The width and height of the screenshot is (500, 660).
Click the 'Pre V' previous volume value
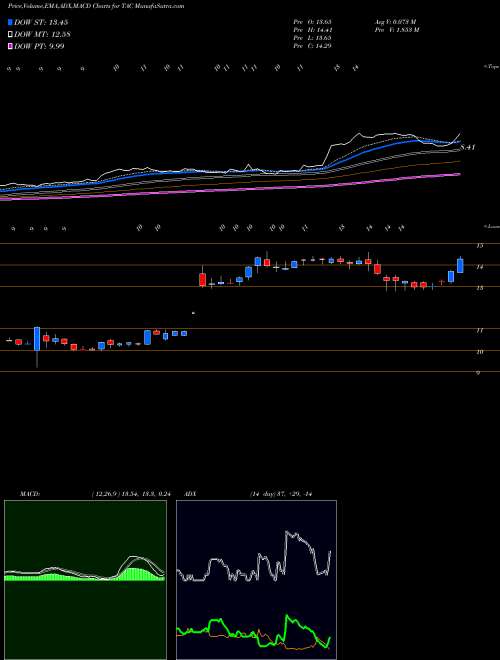point(396,29)
